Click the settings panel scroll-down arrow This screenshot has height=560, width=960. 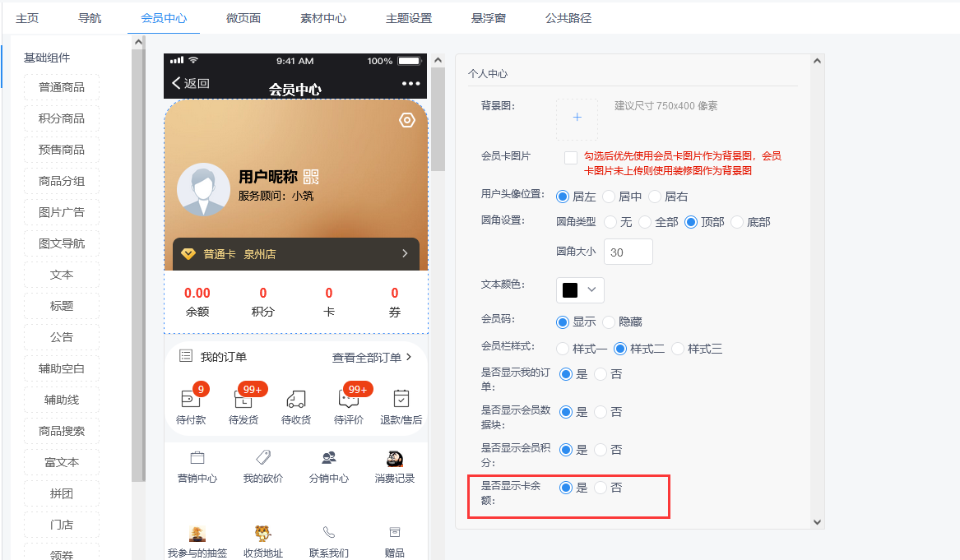817,522
